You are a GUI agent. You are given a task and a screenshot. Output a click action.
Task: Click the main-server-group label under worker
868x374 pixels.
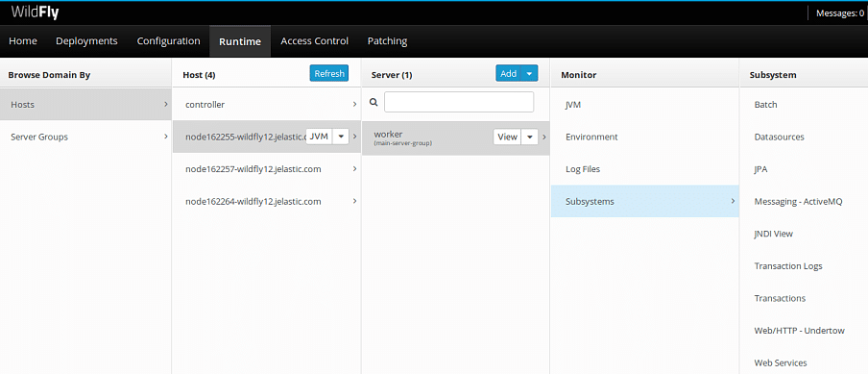tap(402, 143)
